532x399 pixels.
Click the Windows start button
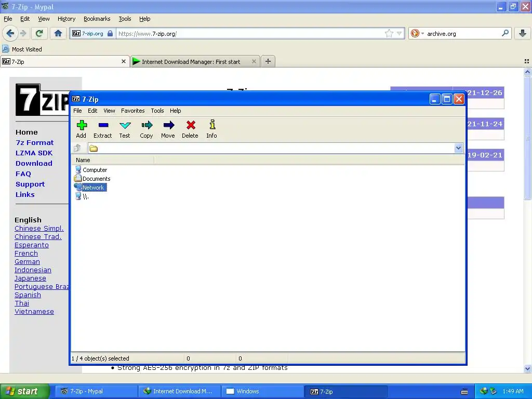(x=25, y=391)
